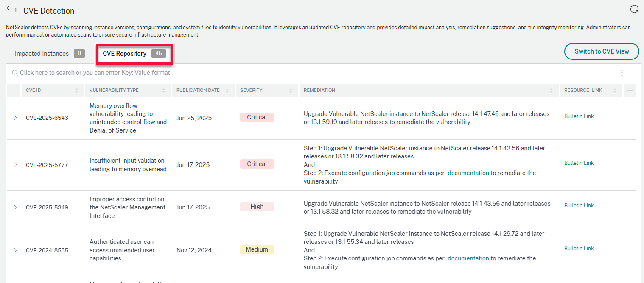This screenshot has height=283, width=644.
Task: Expand the CVE-2025-5349 row
Action: [x=15, y=207]
